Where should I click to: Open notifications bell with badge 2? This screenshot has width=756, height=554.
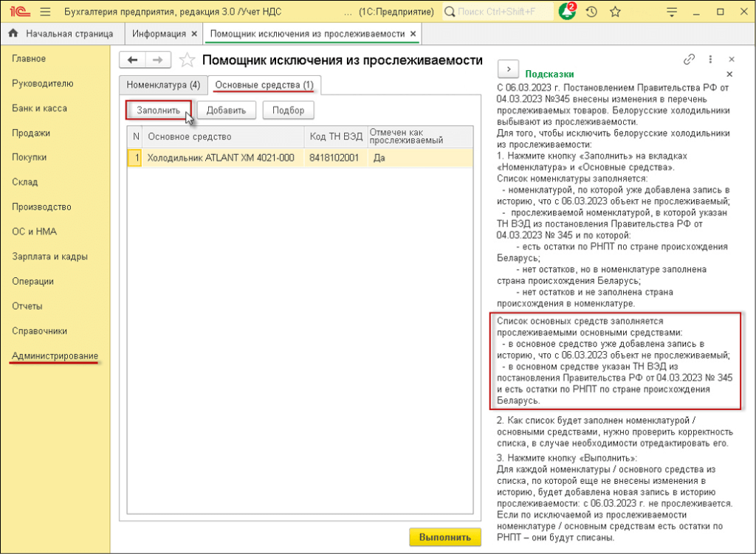(568, 12)
